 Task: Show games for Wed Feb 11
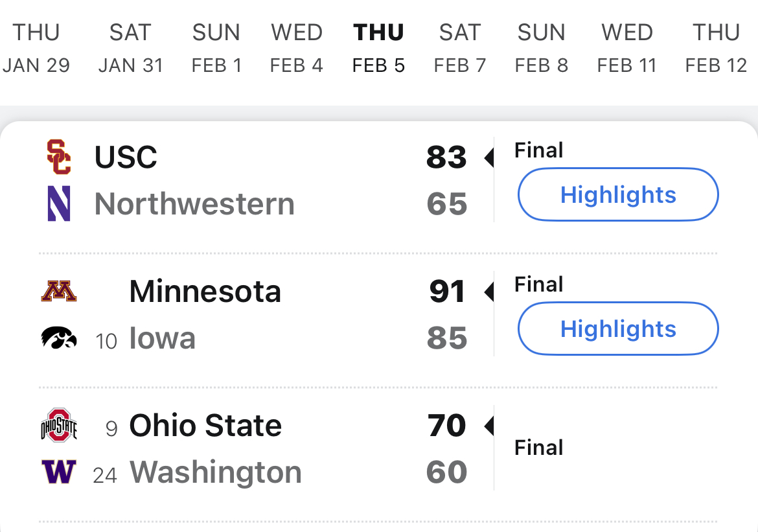point(626,49)
